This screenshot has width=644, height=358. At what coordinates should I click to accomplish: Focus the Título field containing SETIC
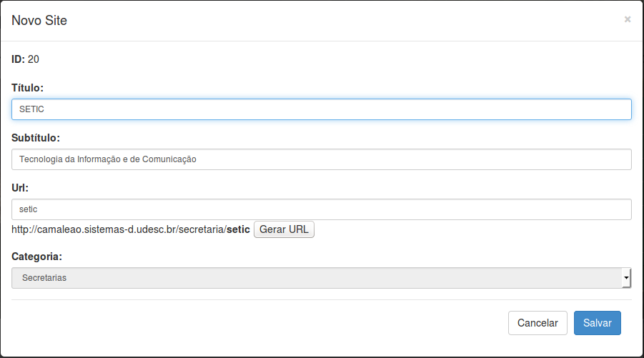322,109
